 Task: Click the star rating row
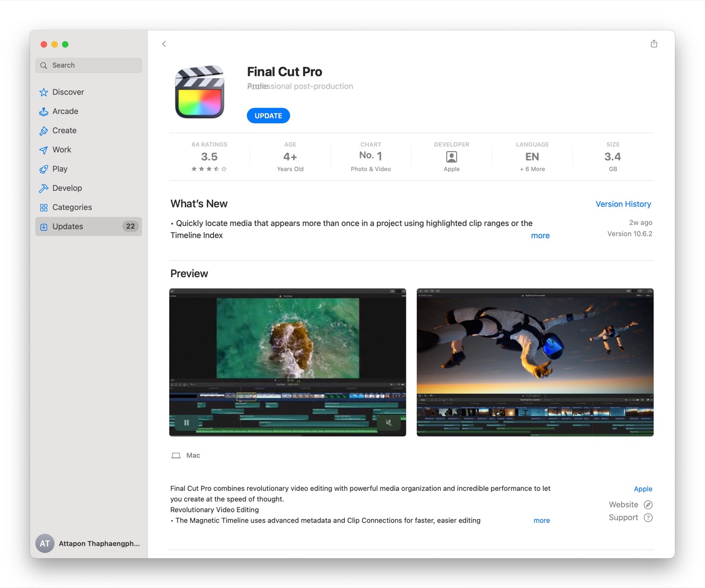tap(209, 169)
